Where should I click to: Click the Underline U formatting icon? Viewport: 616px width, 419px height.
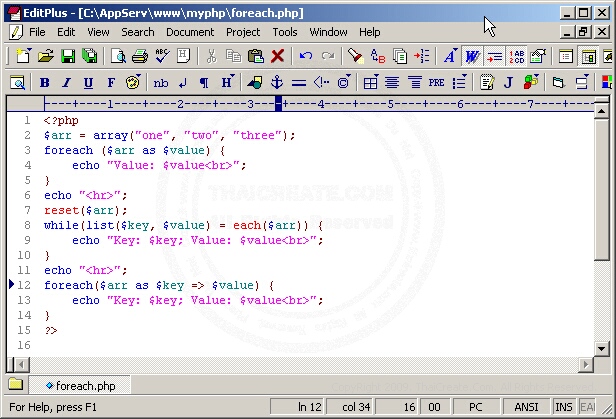point(88,82)
